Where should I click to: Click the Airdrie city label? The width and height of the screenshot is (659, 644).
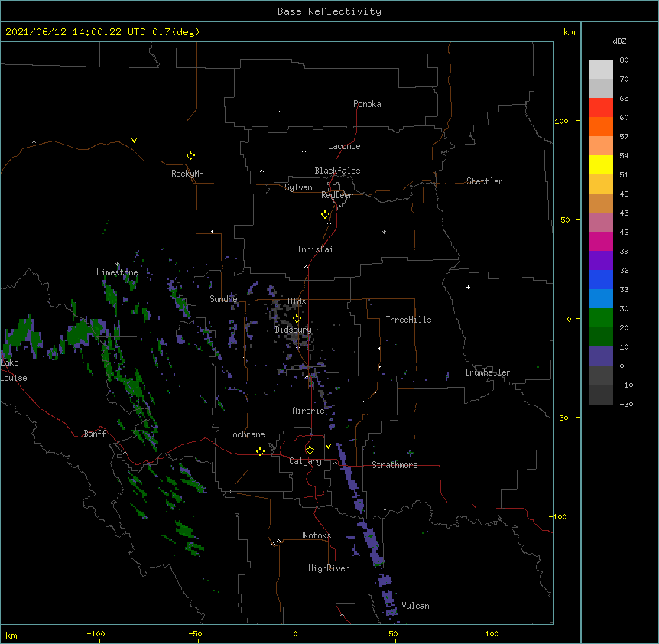308,411
